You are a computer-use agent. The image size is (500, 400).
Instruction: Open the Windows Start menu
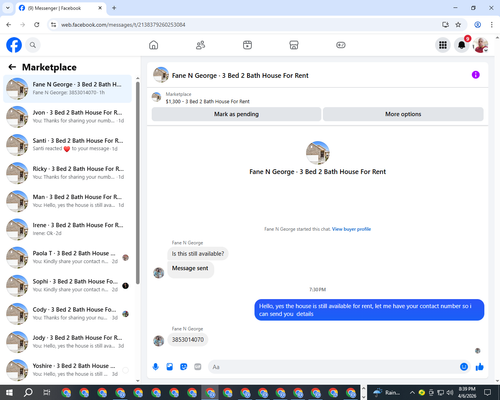[x=9, y=392]
